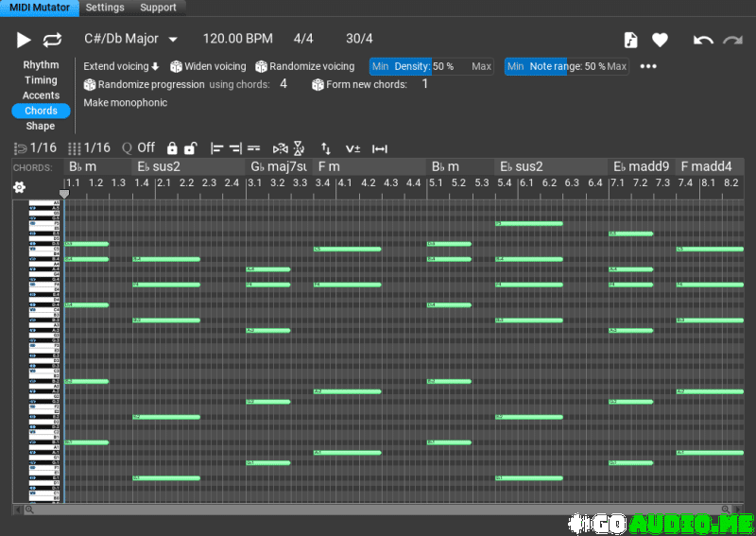Image resolution: width=756 pixels, height=536 pixels.
Task: Click the align note ends icon
Action: 235,148
